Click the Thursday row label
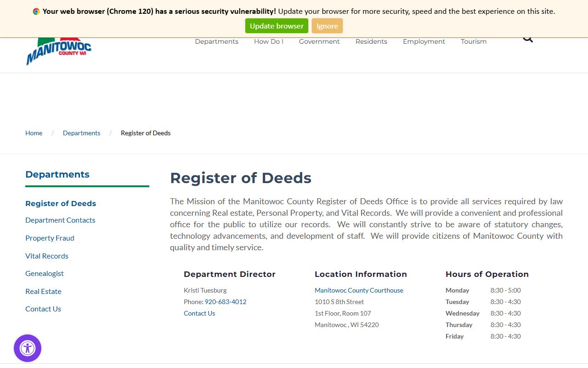The width and height of the screenshot is (588, 368). click(459, 325)
